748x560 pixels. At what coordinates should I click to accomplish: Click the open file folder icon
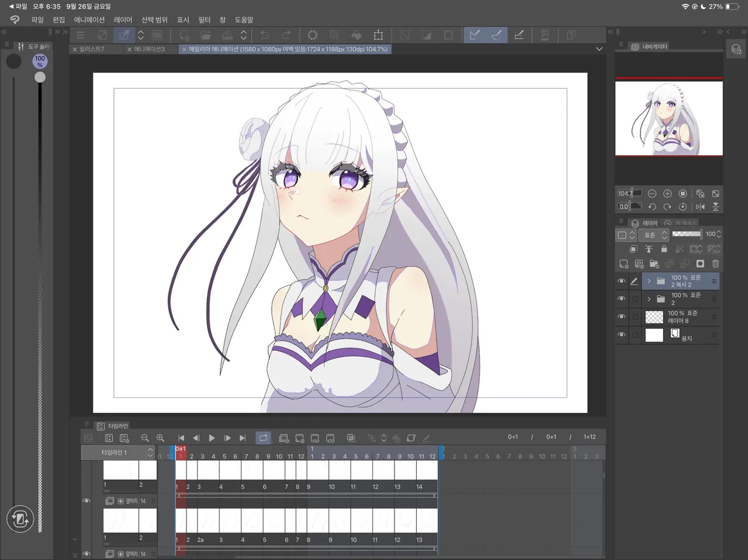206,35
